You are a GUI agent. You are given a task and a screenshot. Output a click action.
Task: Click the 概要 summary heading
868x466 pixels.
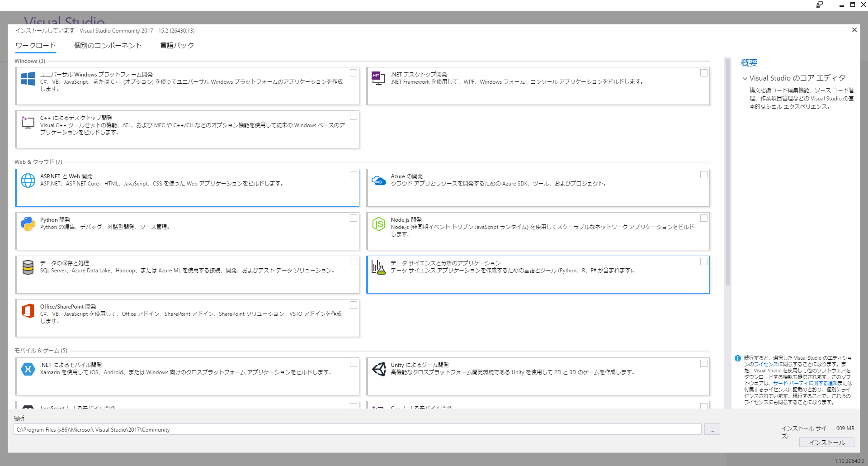point(749,63)
